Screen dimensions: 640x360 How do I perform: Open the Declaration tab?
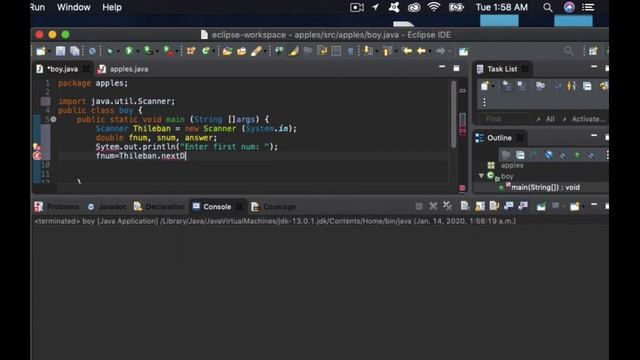[x=159, y=207]
